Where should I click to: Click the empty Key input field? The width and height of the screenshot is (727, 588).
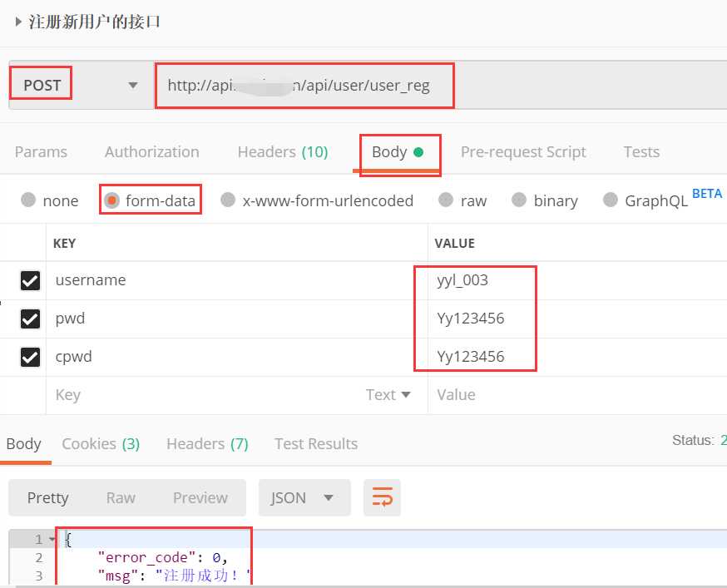click(x=204, y=395)
